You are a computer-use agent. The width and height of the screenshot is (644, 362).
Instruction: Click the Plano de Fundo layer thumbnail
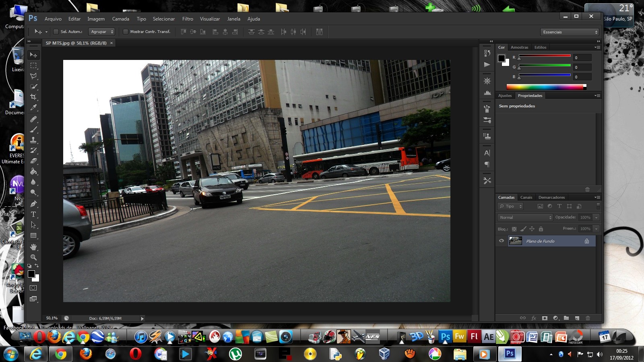(x=516, y=241)
